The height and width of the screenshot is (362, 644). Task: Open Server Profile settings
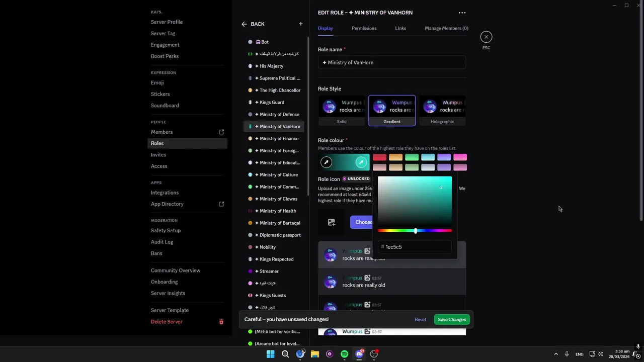point(167,22)
